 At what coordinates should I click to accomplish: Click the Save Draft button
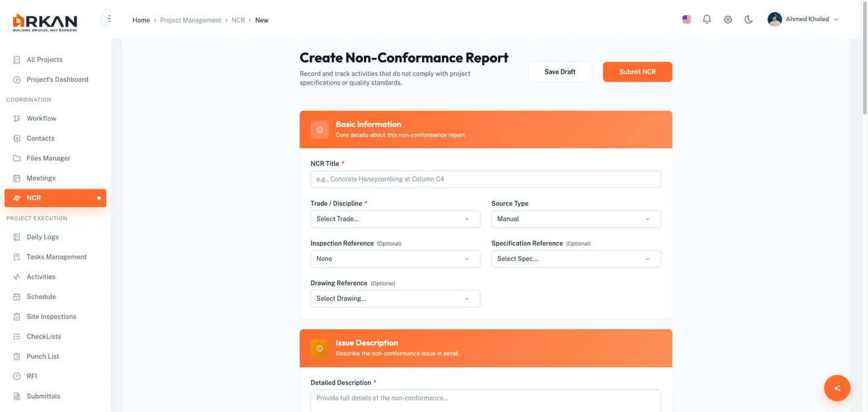point(560,72)
